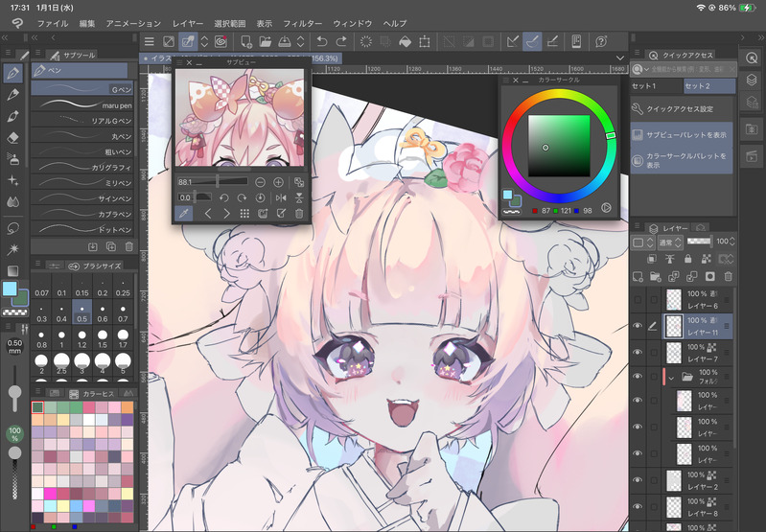766x532 pixels.
Task: Open the フィルター menu
Action: (303, 23)
